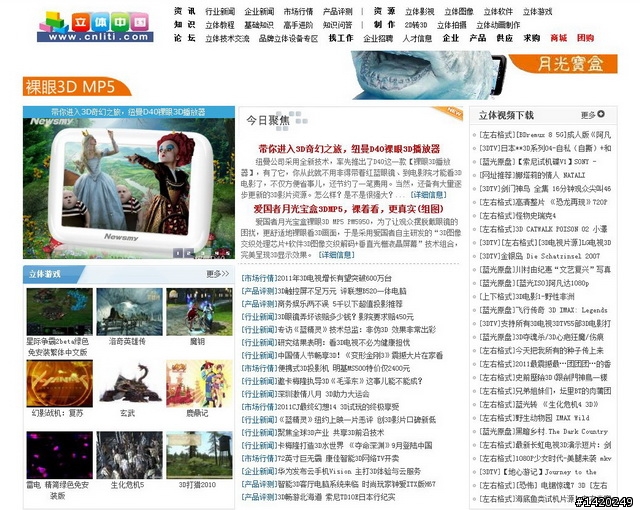Open news 3D触控屏不足万元 评联想B520一体电脑
Viewport: 640px width, 510px height.
click(342, 291)
